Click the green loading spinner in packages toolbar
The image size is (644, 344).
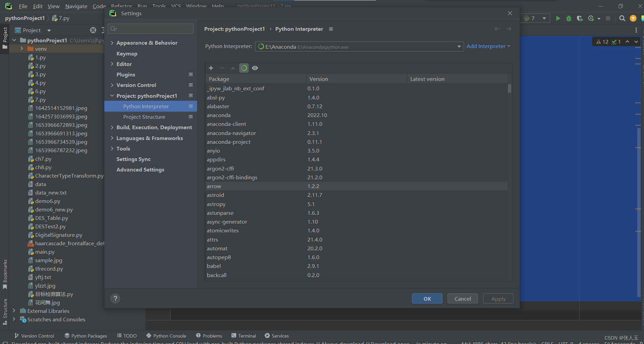pos(244,68)
